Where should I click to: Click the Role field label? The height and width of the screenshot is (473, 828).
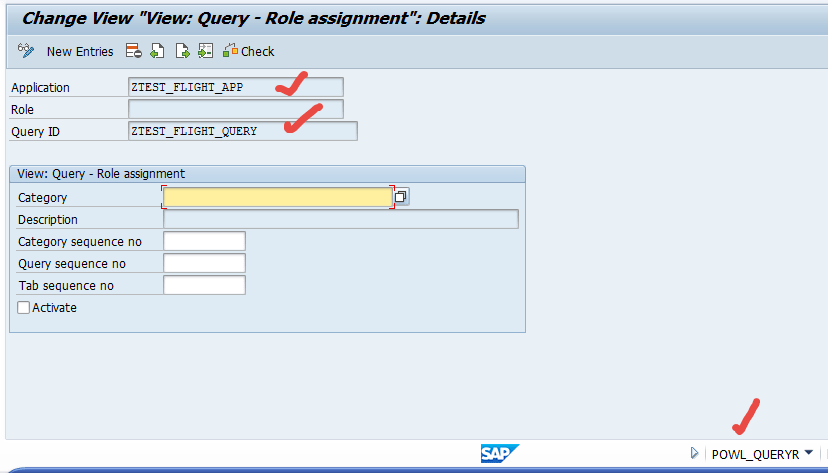[22, 110]
